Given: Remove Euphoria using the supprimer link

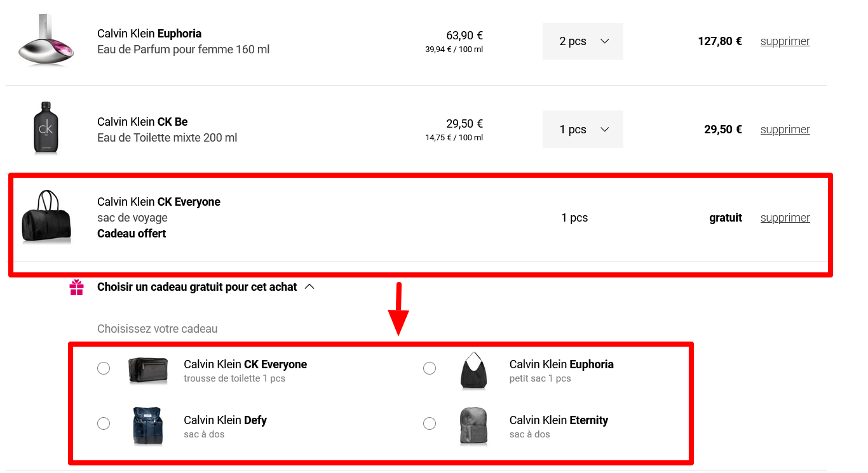Looking at the screenshot, I should 785,41.
